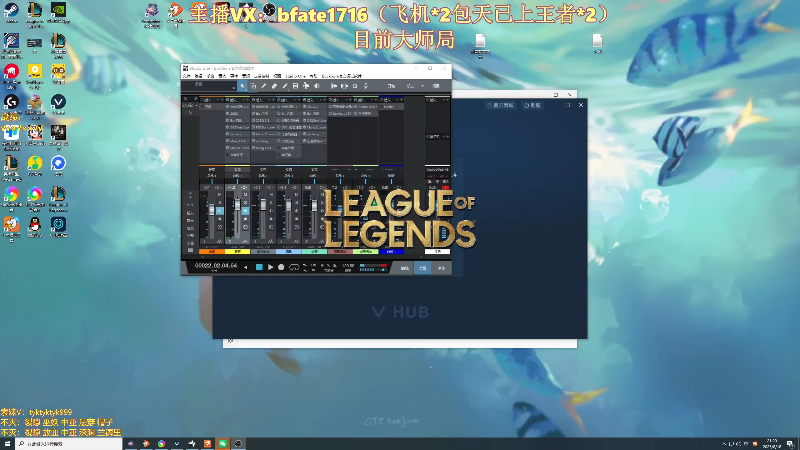The width and height of the screenshot is (800, 450).
Task: Click volume fader knob on orange channel
Action: [x=212, y=209]
